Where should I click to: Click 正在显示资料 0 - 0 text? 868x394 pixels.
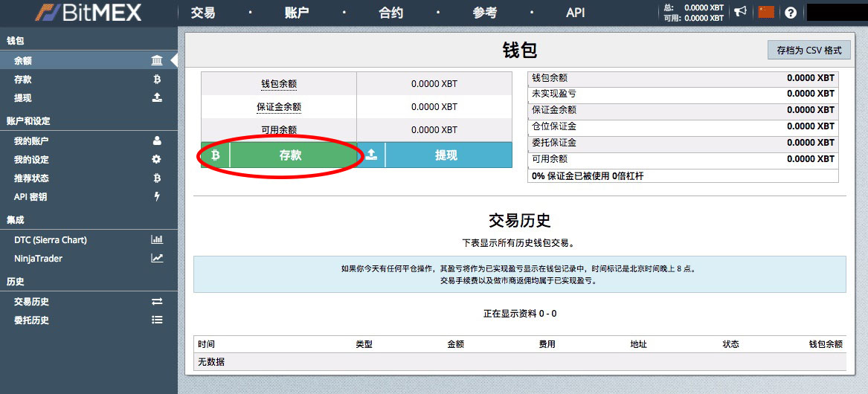coord(520,314)
